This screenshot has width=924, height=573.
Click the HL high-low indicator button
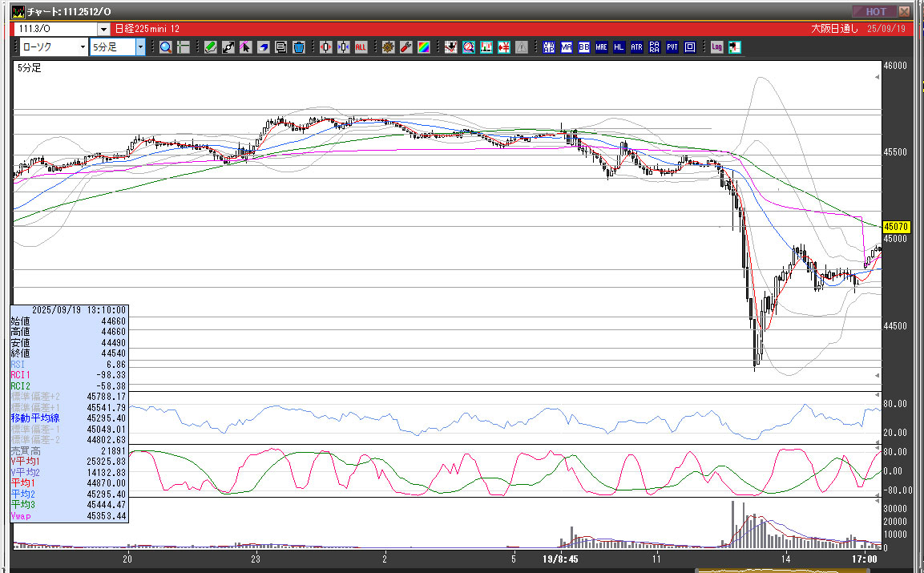(x=619, y=47)
